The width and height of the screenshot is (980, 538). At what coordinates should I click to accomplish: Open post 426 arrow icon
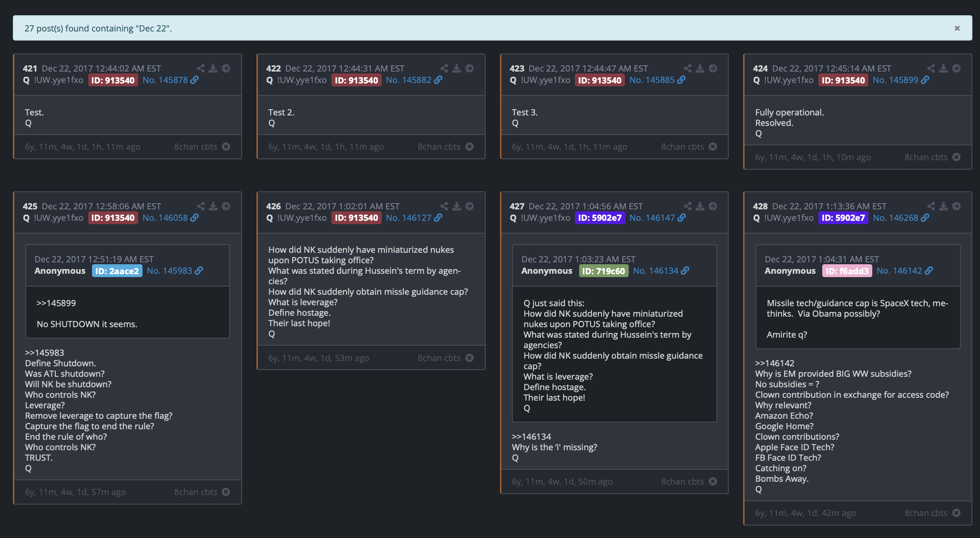[470, 207]
